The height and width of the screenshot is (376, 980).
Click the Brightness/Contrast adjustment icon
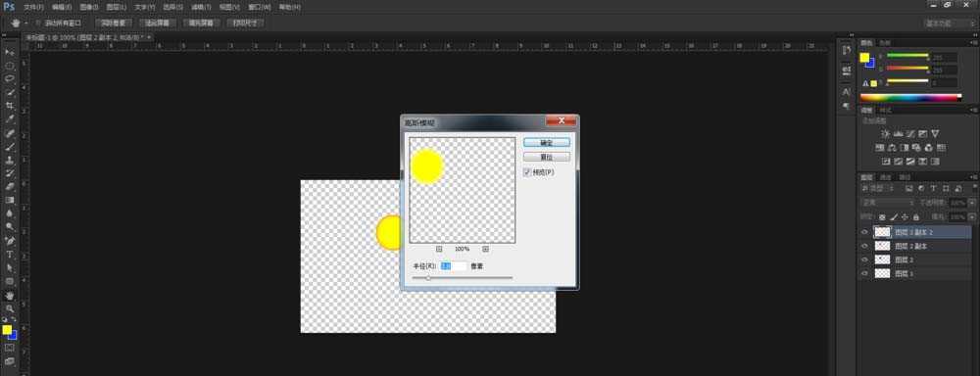coord(885,134)
